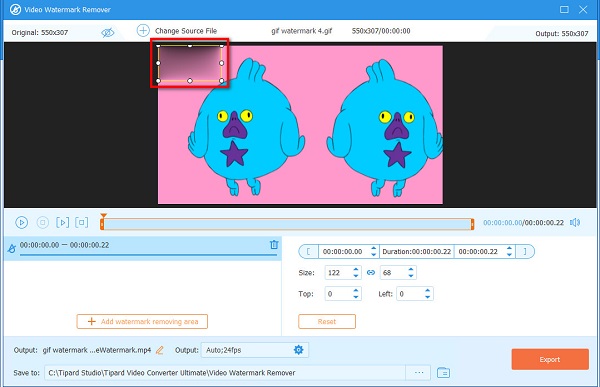Click the height size stepper arrows
The height and width of the screenshot is (387, 600).
(411, 273)
